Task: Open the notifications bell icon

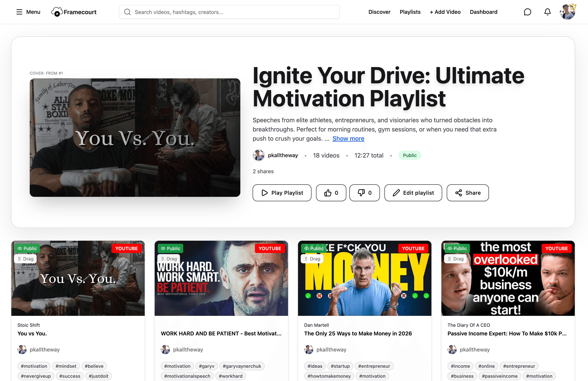Action: tap(547, 12)
